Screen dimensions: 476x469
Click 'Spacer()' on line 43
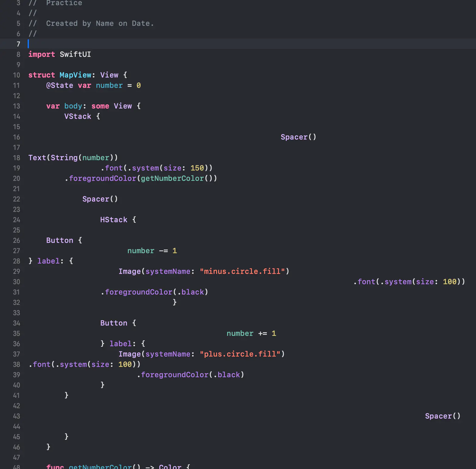coord(443,416)
